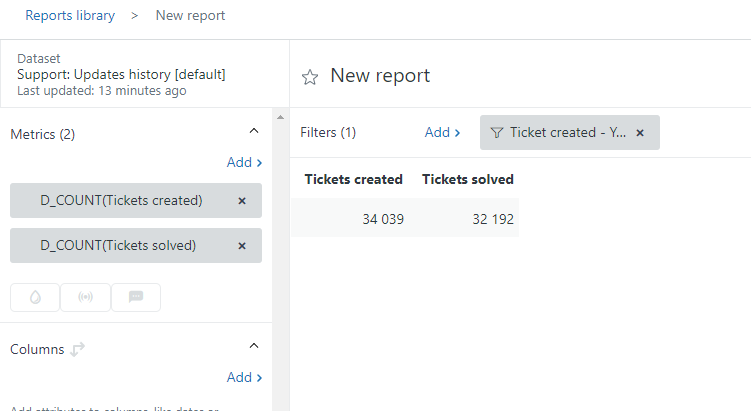Screen dimensions: 751x411
Task: Go to Reports library breadcrumb
Action: click(x=70, y=16)
